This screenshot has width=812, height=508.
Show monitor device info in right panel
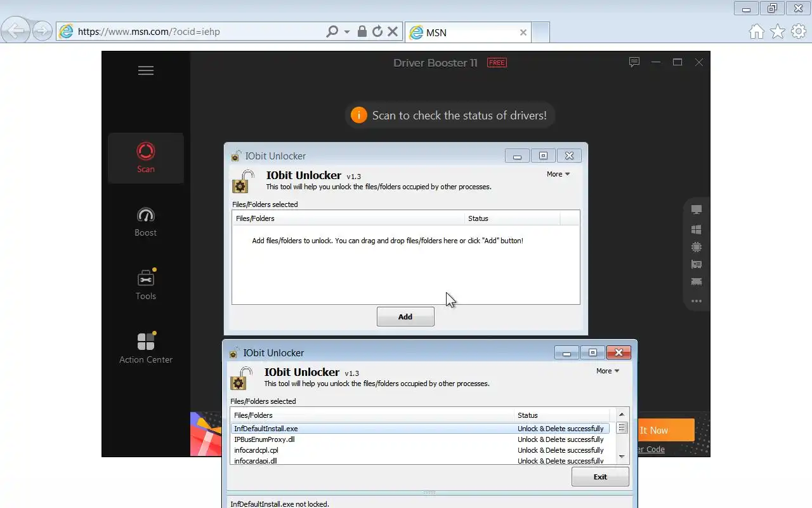[x=697, y=210]
